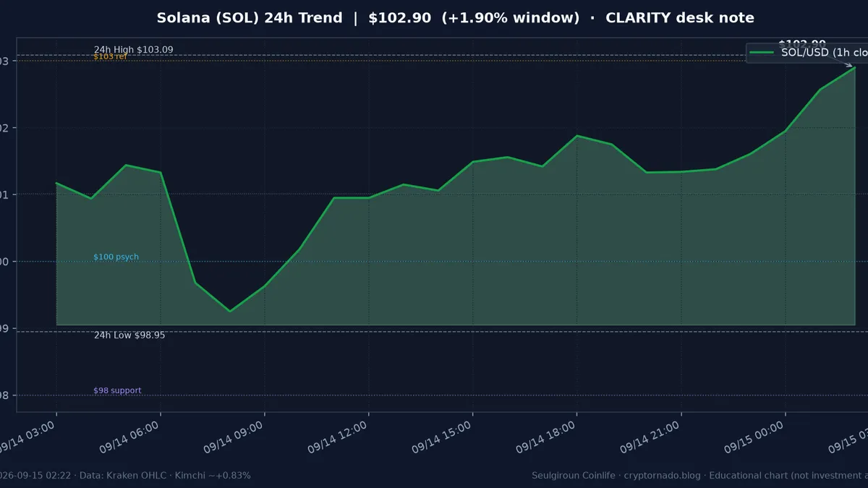The image size is (868, 488).
Task: Click the orange "$103 ref" label
Action: click(110, 56)
